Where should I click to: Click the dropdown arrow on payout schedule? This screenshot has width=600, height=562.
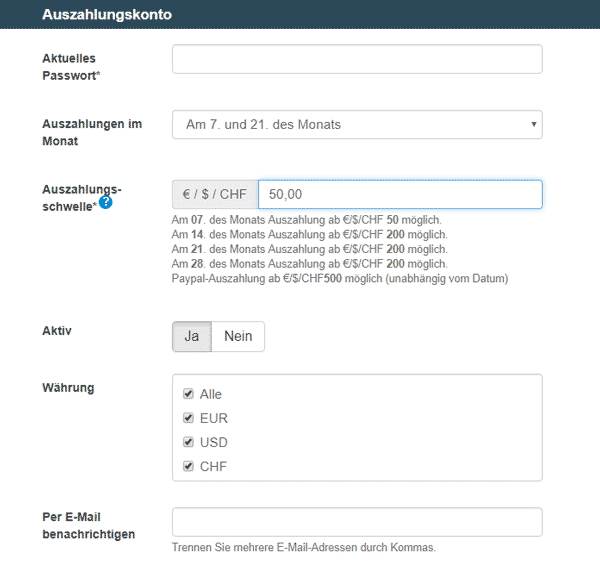(x=533, y=124)
